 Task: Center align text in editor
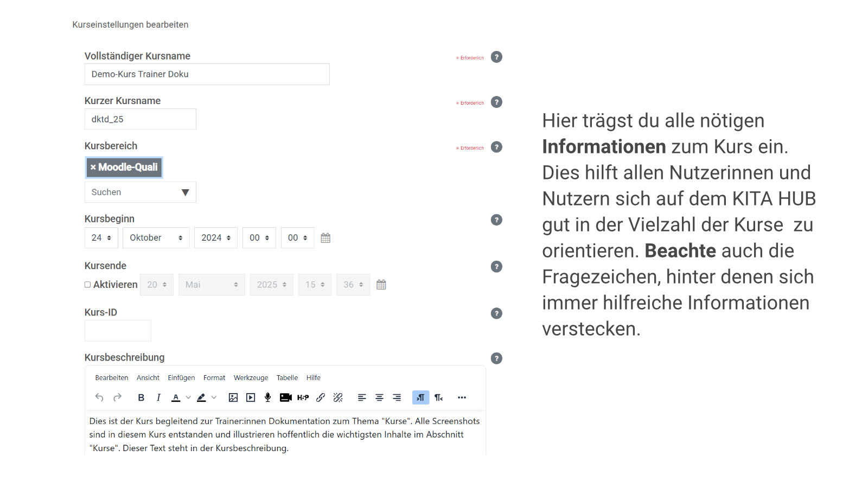379,397
